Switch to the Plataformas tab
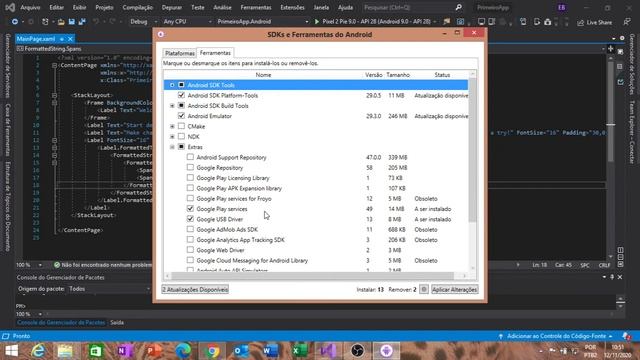The width and height of the screenshot is (640, 360). [x=180, y=53]
